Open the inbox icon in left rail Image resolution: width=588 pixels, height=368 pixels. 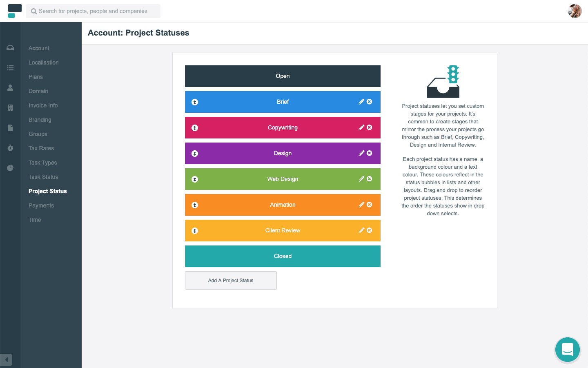coord(10,48)
